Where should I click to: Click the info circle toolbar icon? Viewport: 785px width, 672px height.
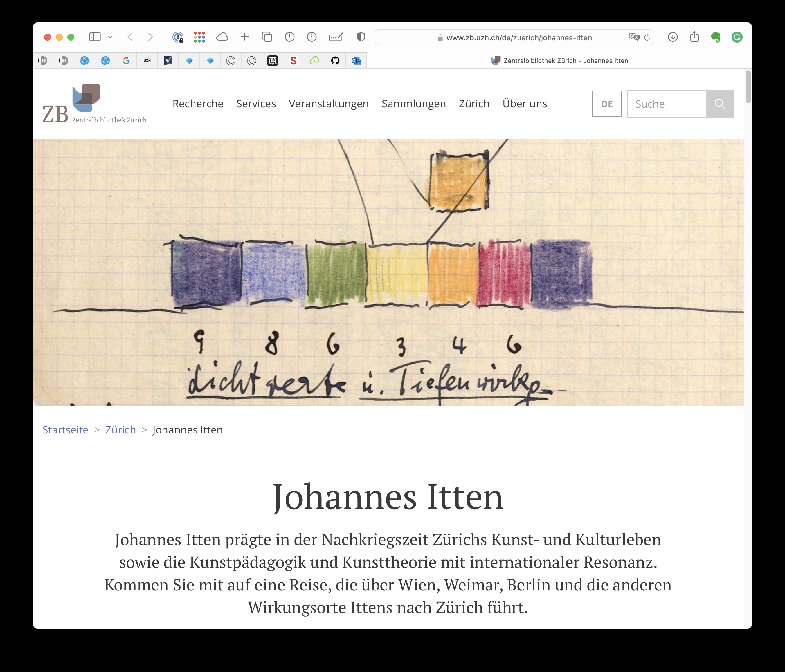tap(312, 37)
